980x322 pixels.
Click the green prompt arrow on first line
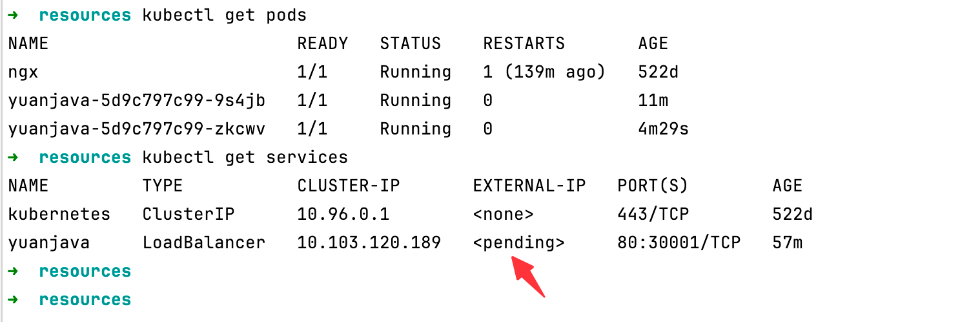[14, 15]
